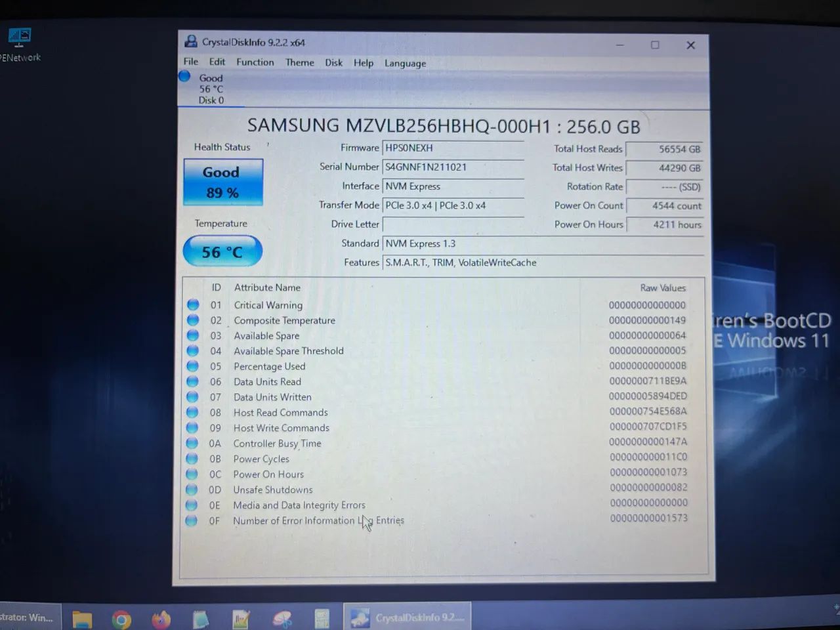The width and height of the screenshot is (840, 630).
Task: Open the calculator-like icon in taskbar
Action: (322, 619)
